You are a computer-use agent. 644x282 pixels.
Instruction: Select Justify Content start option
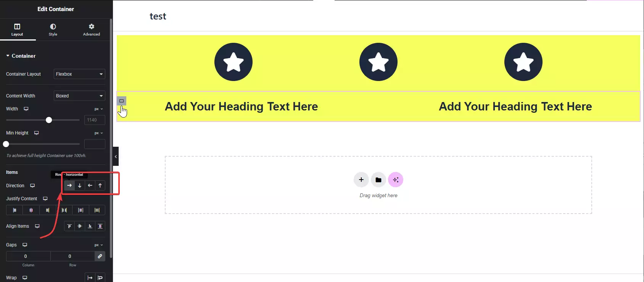[14, 210]
